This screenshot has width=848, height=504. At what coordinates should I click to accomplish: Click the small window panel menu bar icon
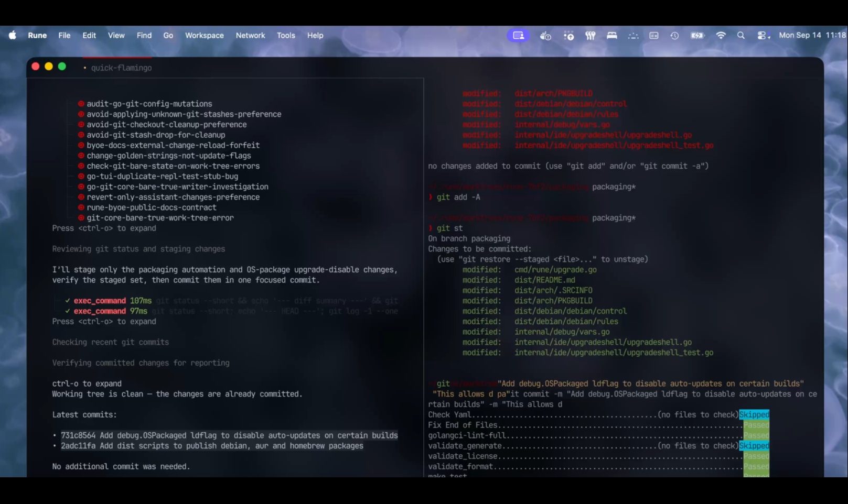coord(653,36)
